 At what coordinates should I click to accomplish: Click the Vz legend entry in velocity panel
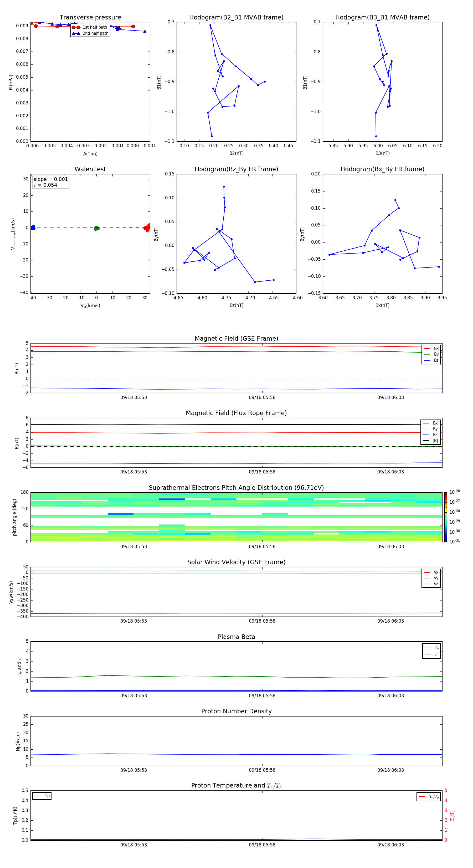point(431,584)
